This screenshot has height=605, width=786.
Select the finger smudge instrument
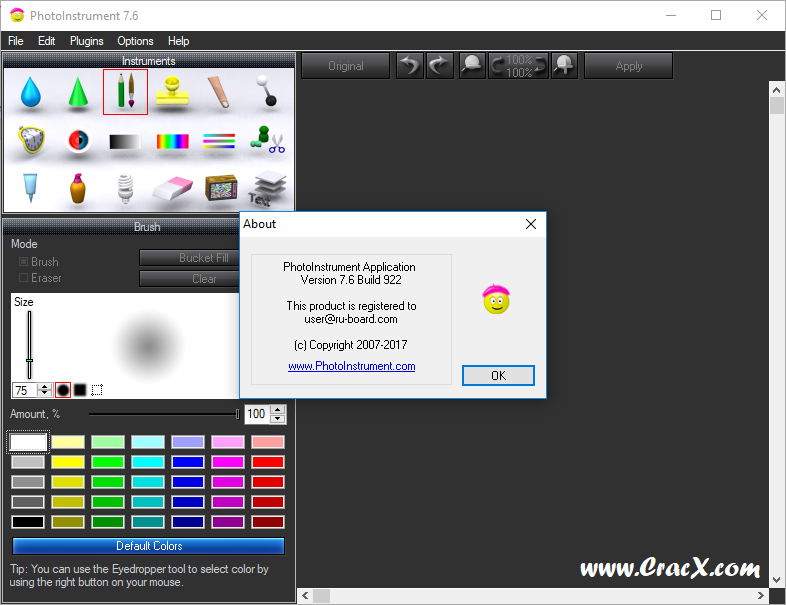point(221,93)
